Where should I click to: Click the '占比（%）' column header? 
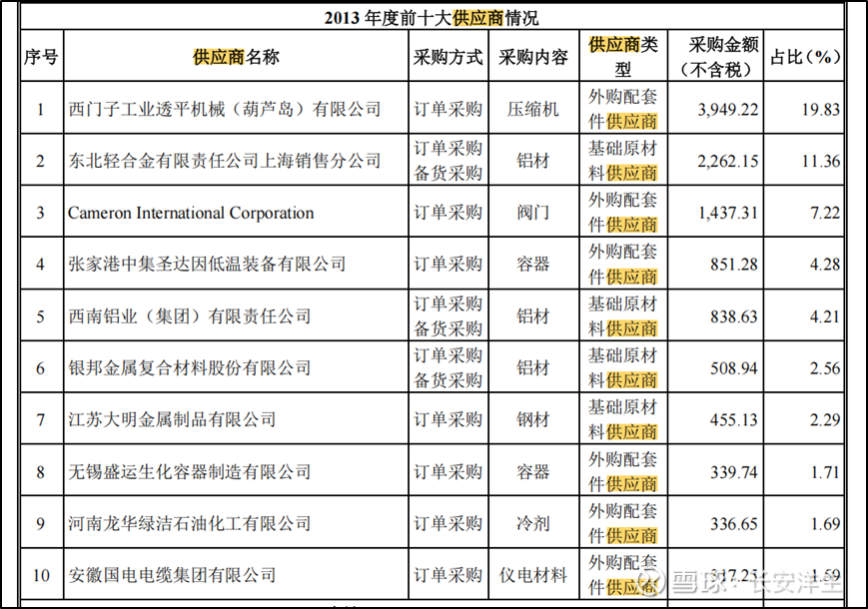(x=804, y=57)
